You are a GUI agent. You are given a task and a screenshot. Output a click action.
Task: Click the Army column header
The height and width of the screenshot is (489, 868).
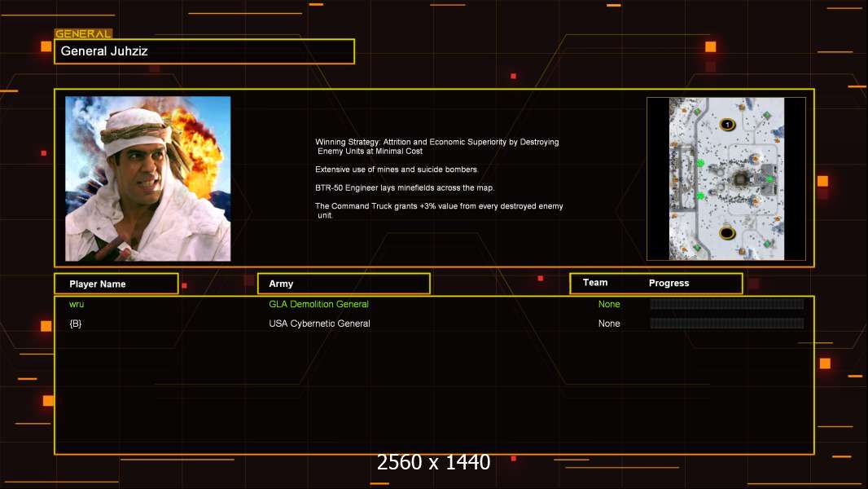click(344, 284)
